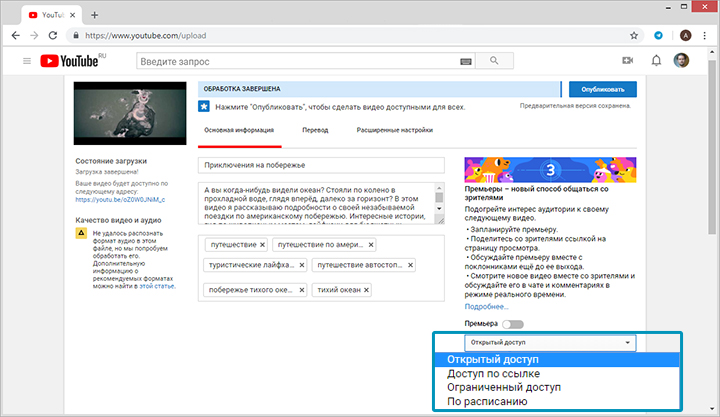Click the search magnifier button
The image size is (720, 417).
tap(494, 61)
